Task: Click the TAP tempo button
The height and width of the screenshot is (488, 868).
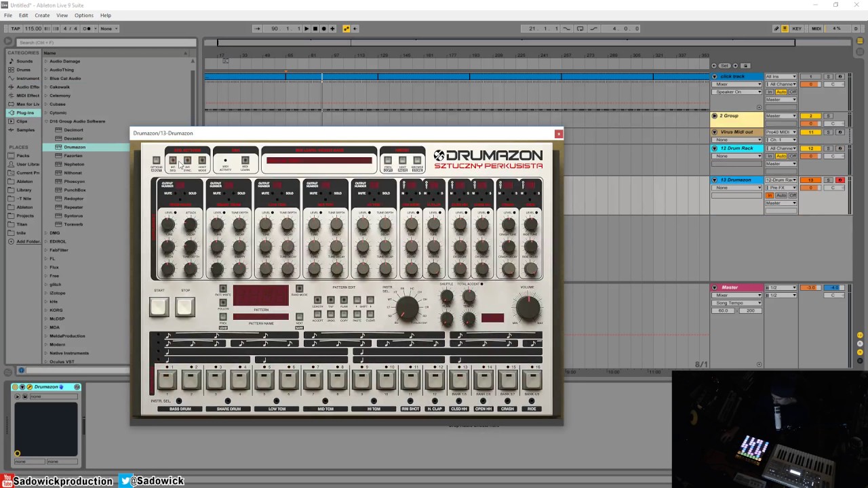Action: [x=16, y=28]
